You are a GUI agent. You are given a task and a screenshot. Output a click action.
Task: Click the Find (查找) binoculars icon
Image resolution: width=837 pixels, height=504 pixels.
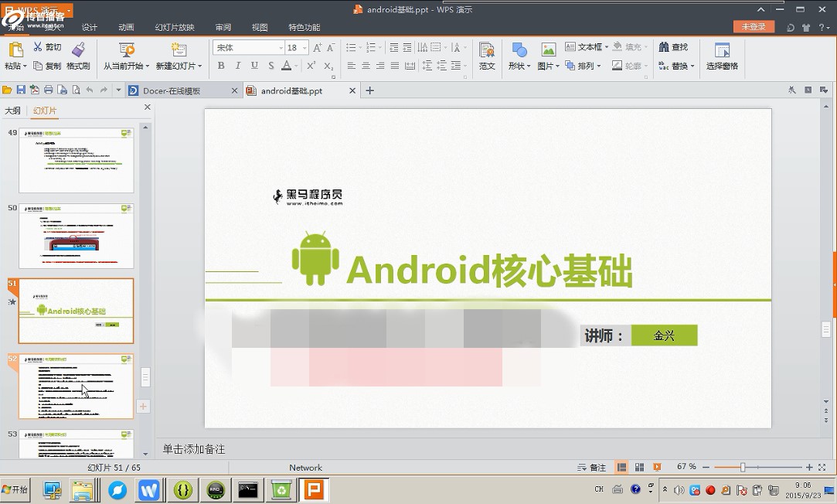(x=664, y=47)
